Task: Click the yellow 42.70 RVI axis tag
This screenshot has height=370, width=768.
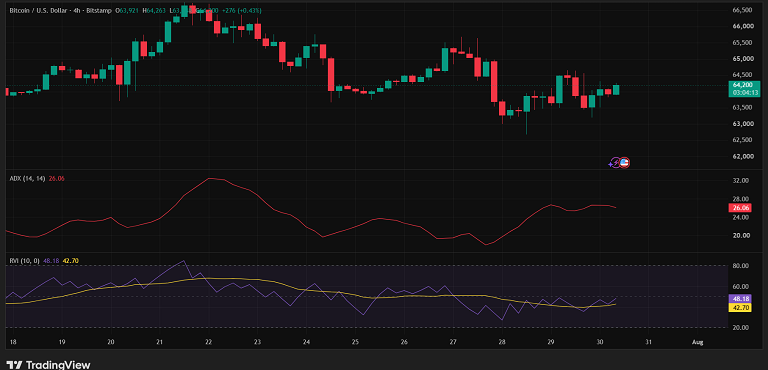Action: [x=739, y=307]
